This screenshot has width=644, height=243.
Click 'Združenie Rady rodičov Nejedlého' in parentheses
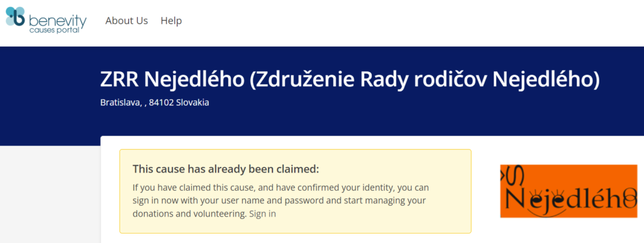[x=425, y=79]
